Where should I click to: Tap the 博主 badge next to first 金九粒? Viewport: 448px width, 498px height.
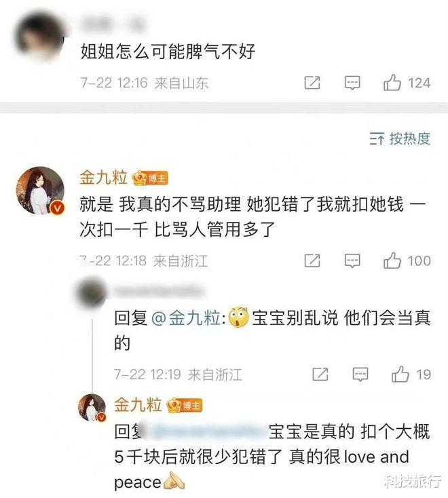point(150,178)
